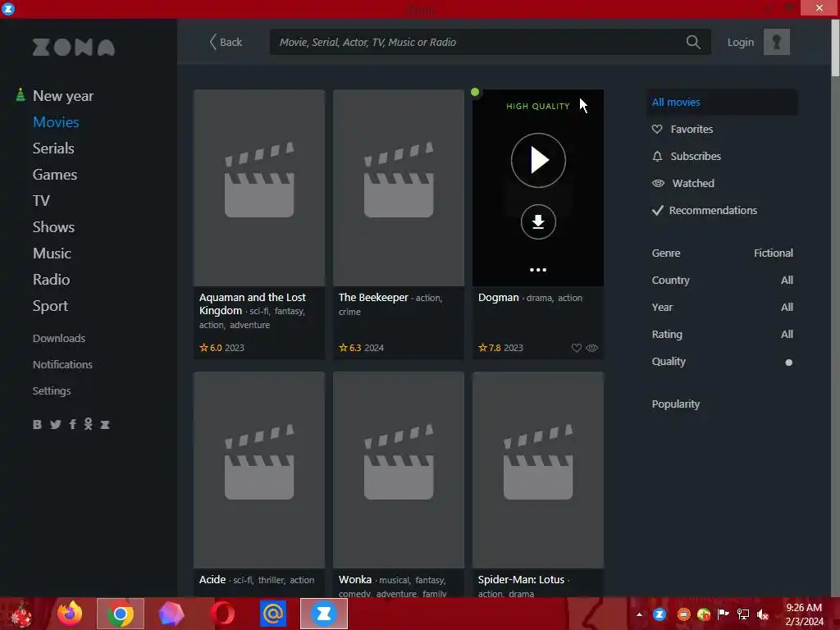Toggle the Recommendations checkmark
The height and width of the screenshot is (630, 840).
point(657,210)
